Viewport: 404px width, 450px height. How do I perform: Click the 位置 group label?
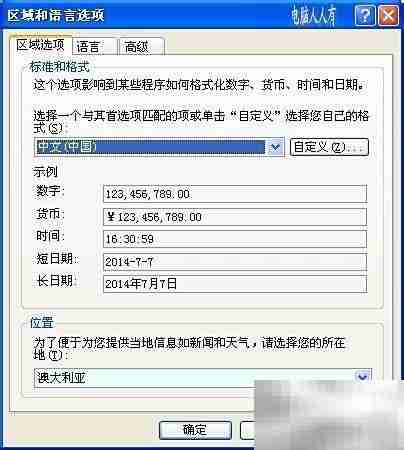(42, 322)
